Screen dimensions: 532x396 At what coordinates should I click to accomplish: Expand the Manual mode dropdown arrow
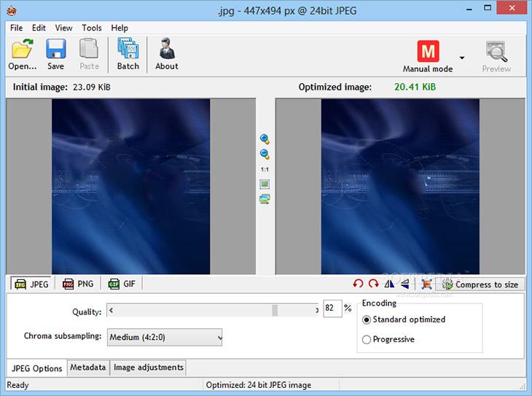tap(462, 58)
